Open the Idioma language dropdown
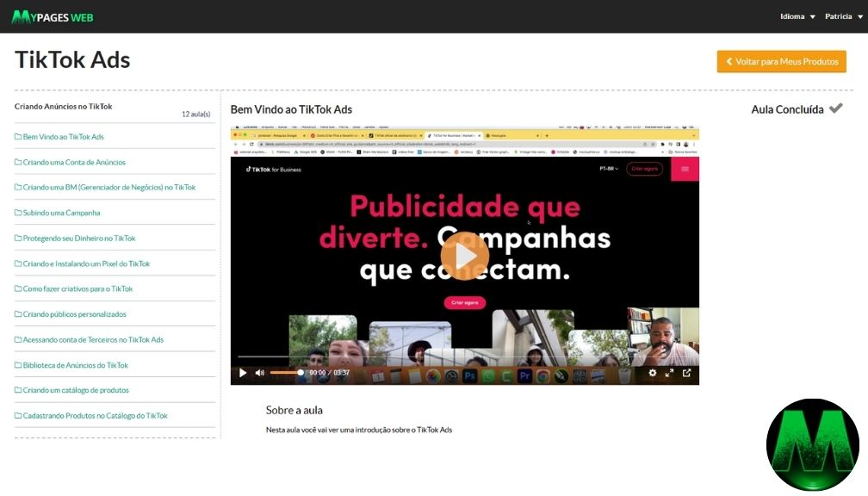Screen dimensions: 868x496 pyautogui.click(x=797, y=16)
